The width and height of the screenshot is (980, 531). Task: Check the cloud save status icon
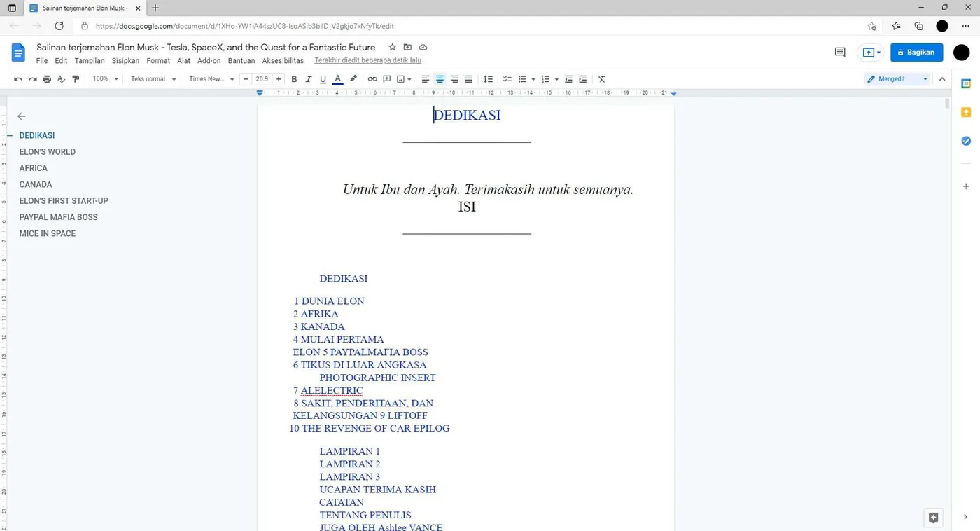(x=423, y=47)
